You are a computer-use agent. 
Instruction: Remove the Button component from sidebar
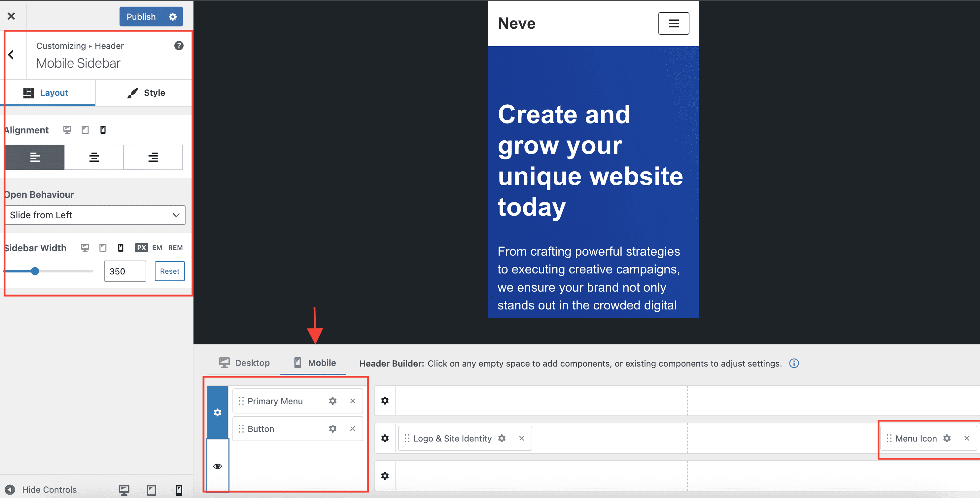(x=352, y=429)
